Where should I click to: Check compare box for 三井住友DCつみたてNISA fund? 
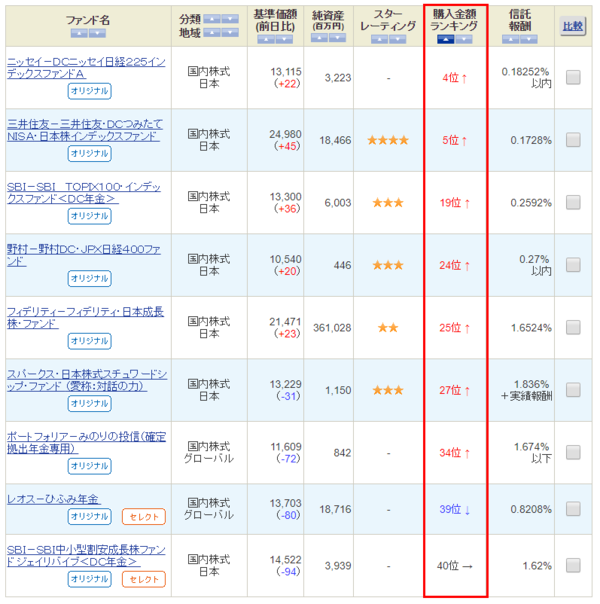[x=573, y=140]
